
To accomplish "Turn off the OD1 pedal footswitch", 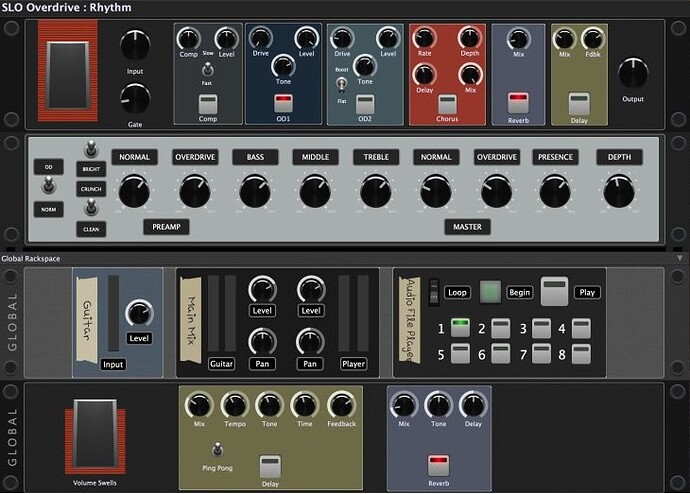I will (283, 103).
